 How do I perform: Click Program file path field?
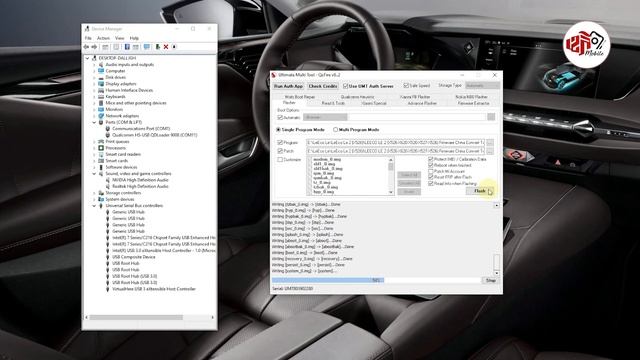pyautogui.click(x=396, y=142)
